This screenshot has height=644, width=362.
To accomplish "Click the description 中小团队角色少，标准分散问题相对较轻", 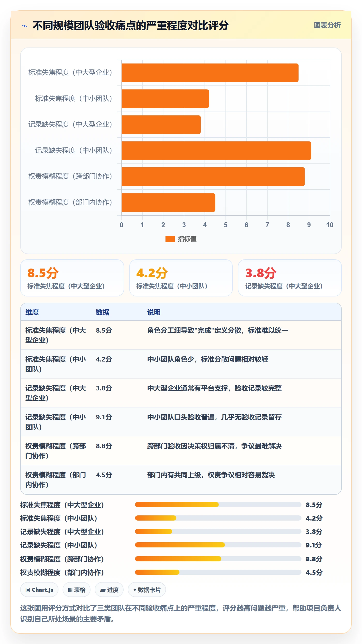I will coord(208,359).
